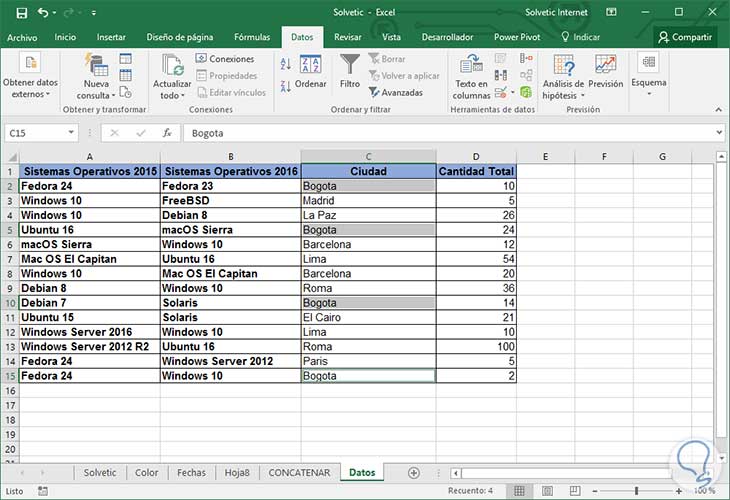The height and width of the screenshot is (500, 730).
Task: Click the Compartir share button
Action: pos(685,37)
